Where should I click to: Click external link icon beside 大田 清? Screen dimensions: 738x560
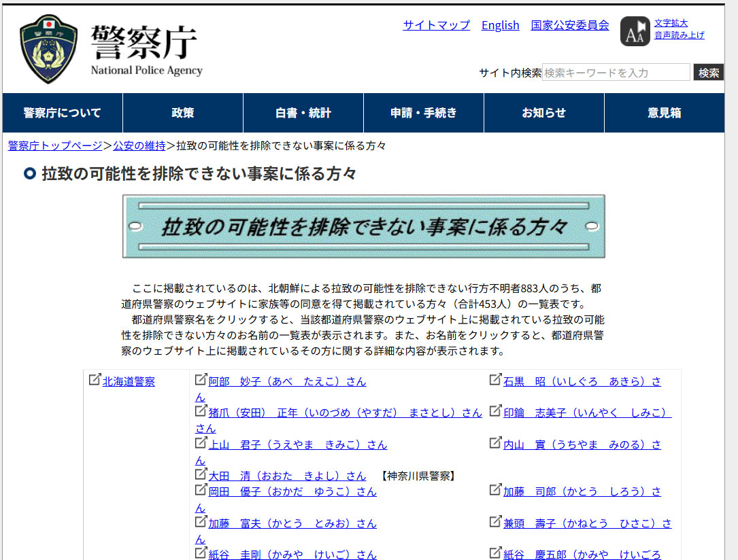point(201,474)
